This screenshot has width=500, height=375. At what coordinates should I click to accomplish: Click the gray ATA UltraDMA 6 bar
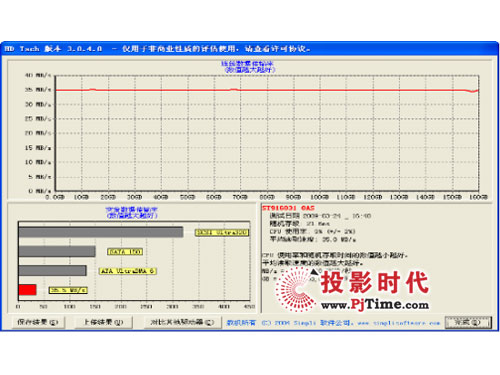(53, 270)
